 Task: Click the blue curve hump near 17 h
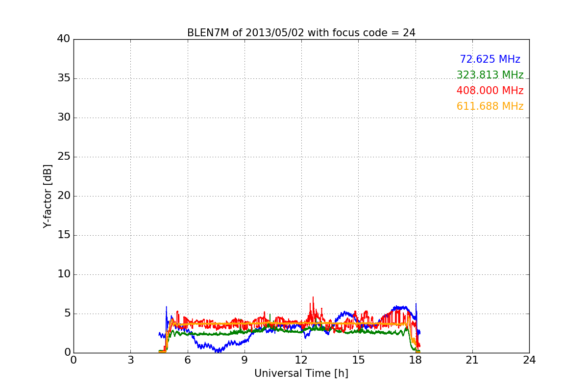(399, 308)
